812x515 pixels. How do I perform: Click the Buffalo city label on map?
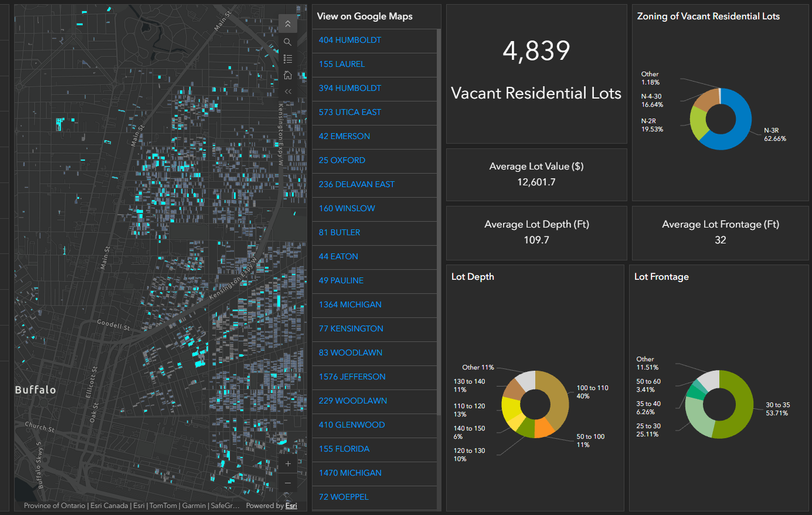tap(35, 390)
